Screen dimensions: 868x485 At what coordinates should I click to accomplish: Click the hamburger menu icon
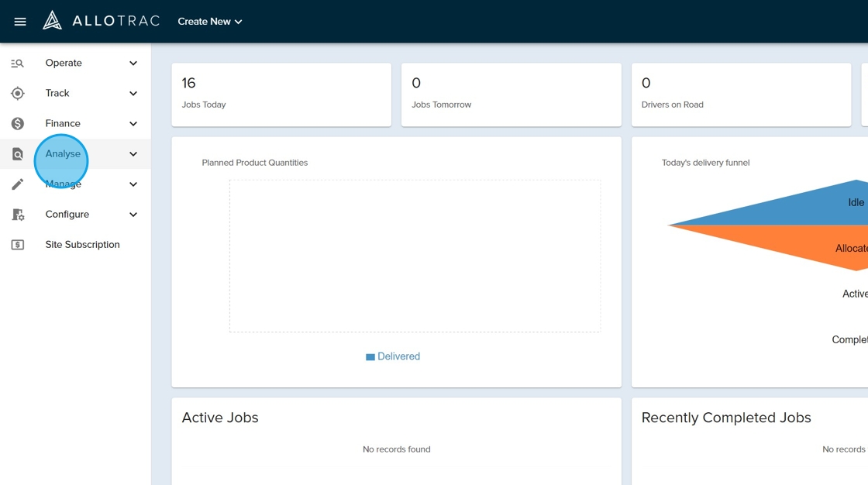point(20,22)
